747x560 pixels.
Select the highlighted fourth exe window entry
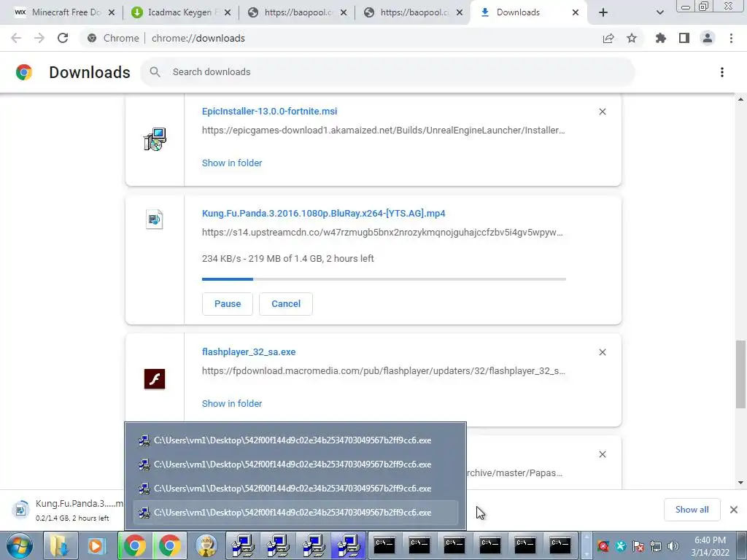tap(295, 513)
